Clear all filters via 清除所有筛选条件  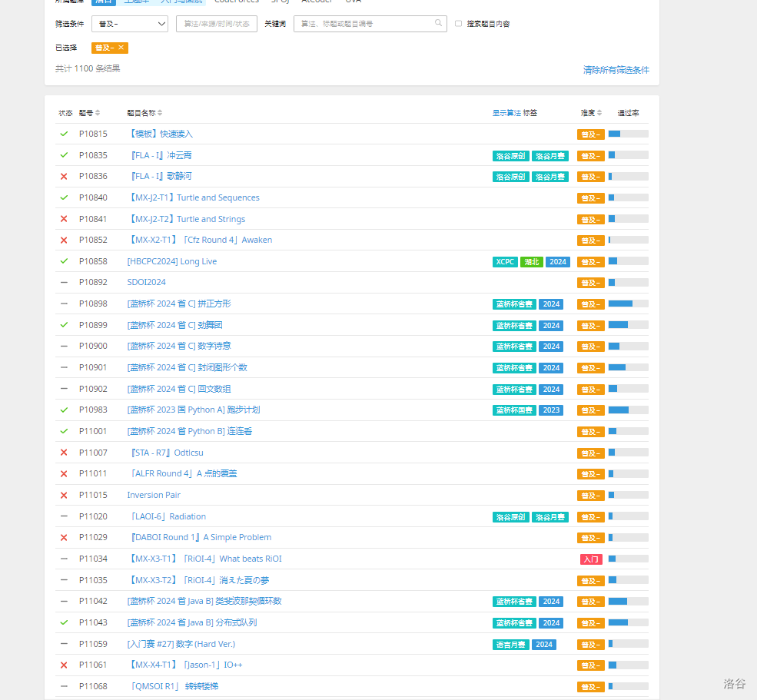(616, 70)
